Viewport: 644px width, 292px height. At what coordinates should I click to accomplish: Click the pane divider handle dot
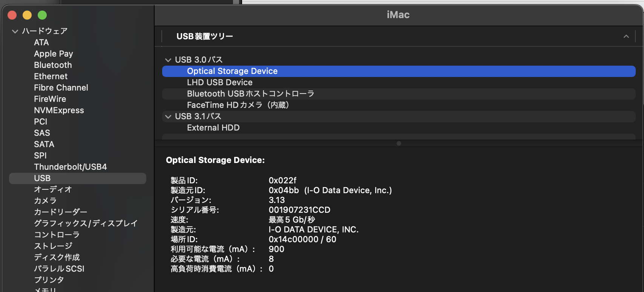(x=399, y=143)
